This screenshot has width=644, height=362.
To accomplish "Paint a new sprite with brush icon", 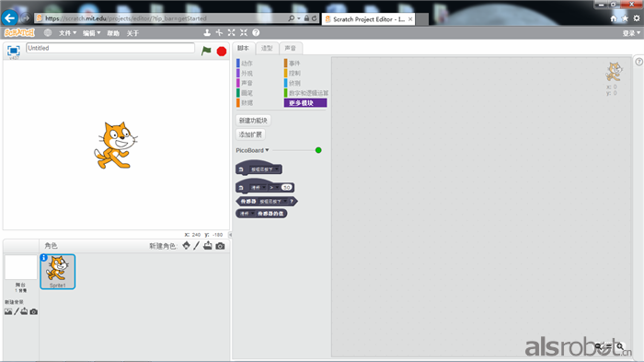I will (196, 246).
